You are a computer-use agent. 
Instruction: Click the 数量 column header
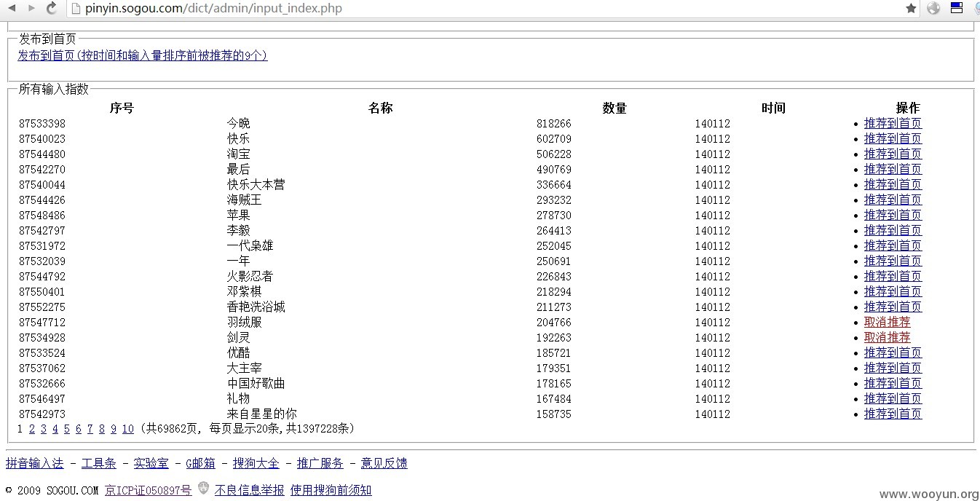615,108
